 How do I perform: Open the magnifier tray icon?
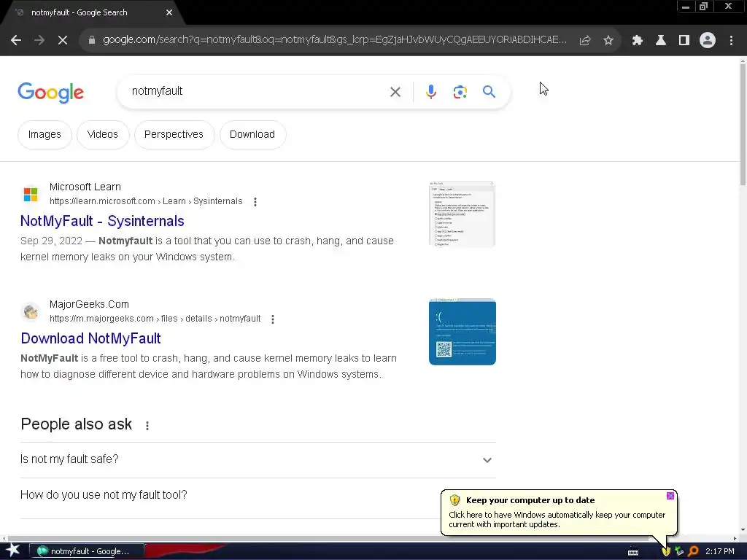(x=693, y=551)
